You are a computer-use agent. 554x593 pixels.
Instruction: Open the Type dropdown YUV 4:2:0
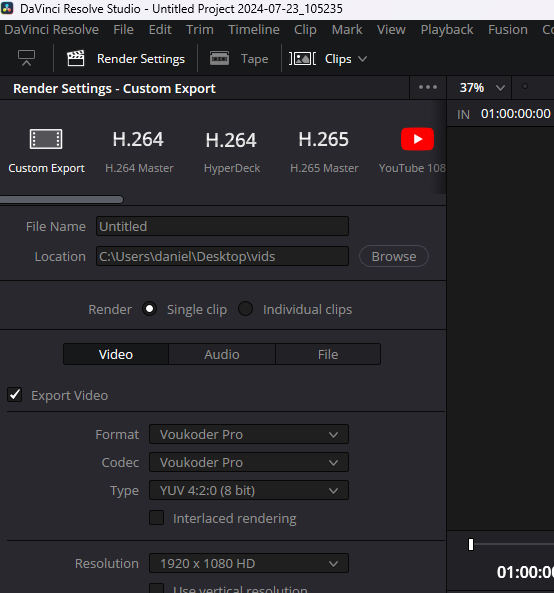pyautogui.click(x=249, y=490)
